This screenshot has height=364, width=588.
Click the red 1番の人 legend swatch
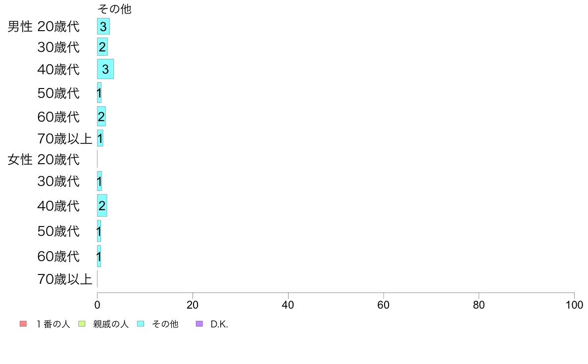23,324
